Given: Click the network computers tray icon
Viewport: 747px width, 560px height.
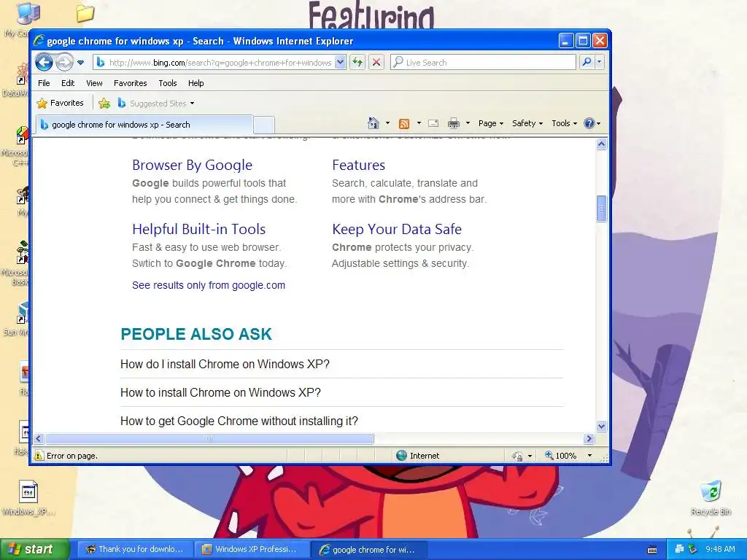Looking at the screenshot, I should click(x=679, y=549).
